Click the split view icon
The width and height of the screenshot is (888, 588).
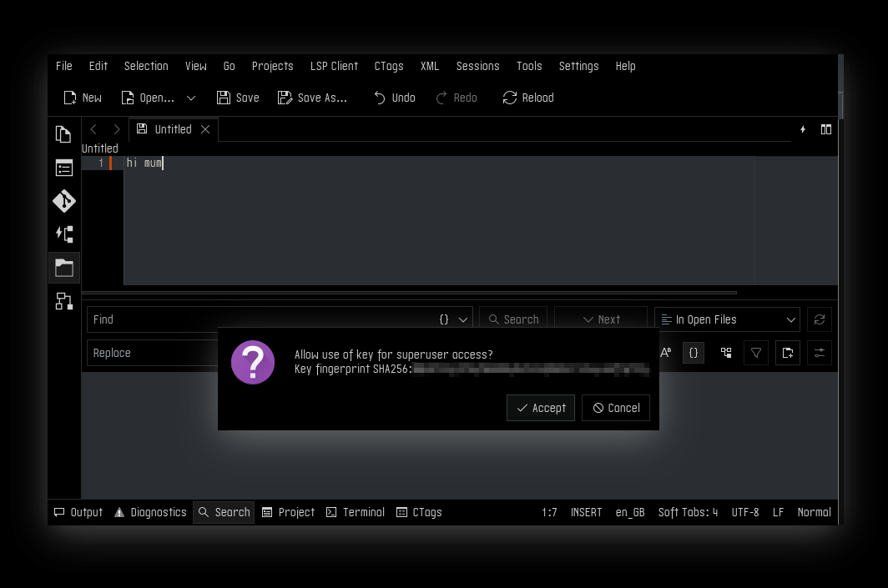tap(825, 129)
